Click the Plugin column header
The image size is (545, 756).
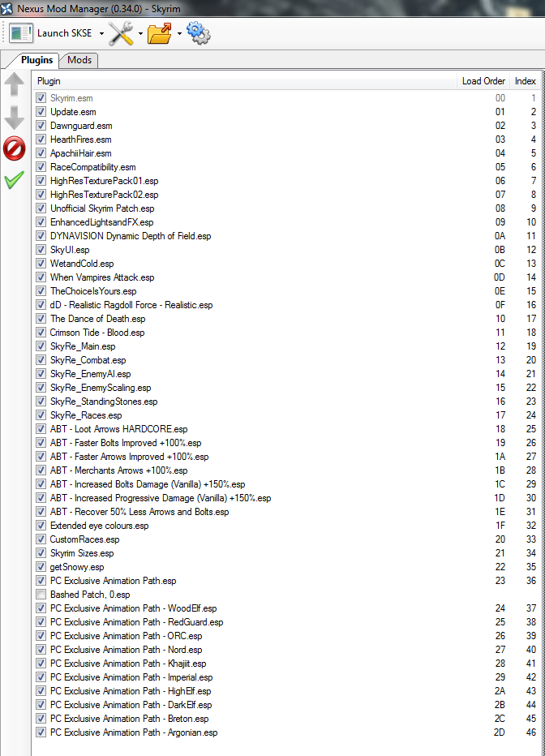click(x=243, y=81)
